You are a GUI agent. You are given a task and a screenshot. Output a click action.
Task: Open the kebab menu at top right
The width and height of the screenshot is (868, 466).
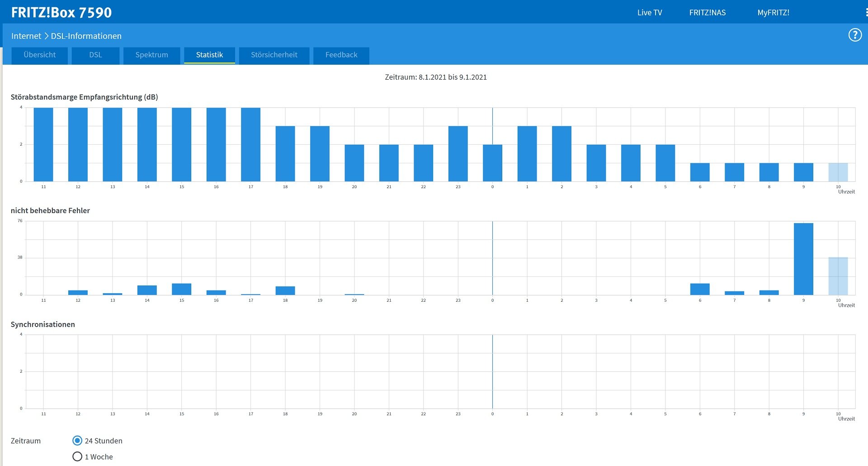pos(866,13)
